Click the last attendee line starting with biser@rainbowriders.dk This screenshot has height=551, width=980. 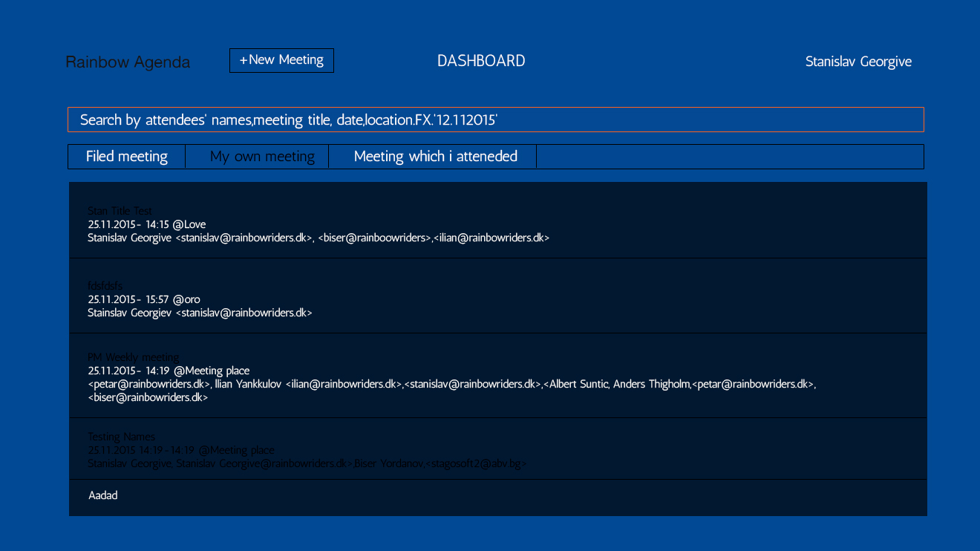click(x=148, y=397)
